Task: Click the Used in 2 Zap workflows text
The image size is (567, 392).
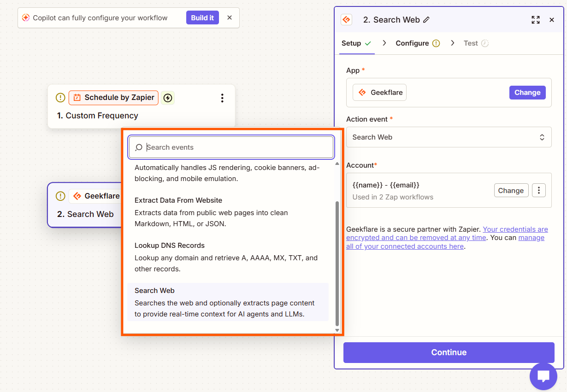Action: [393, 197]
